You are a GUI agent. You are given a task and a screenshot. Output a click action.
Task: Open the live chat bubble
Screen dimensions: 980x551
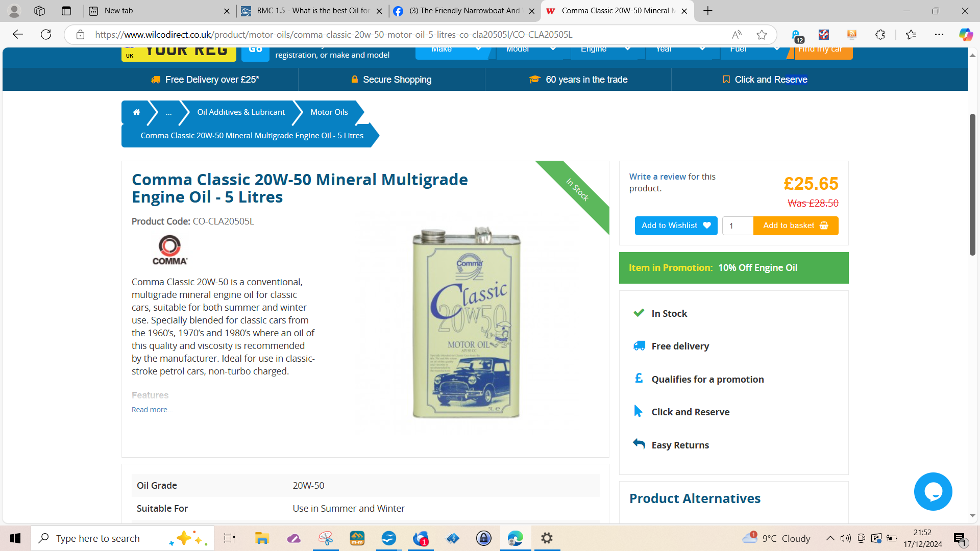(x=933, y=491)
